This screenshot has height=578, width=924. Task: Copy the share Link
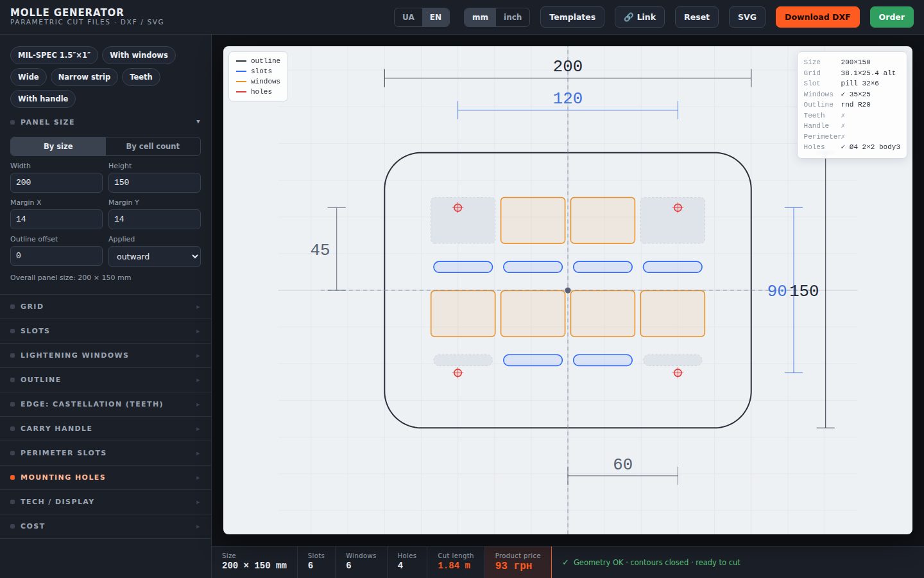(640, 17)
